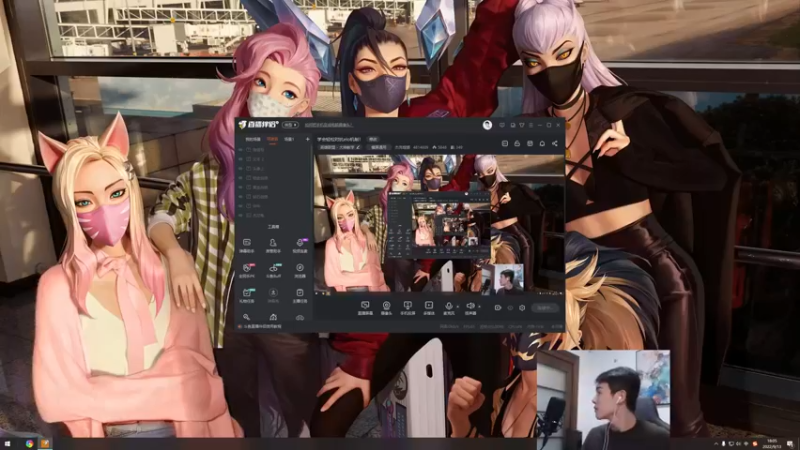Click the grey start live button

click(x=544, y=308)
